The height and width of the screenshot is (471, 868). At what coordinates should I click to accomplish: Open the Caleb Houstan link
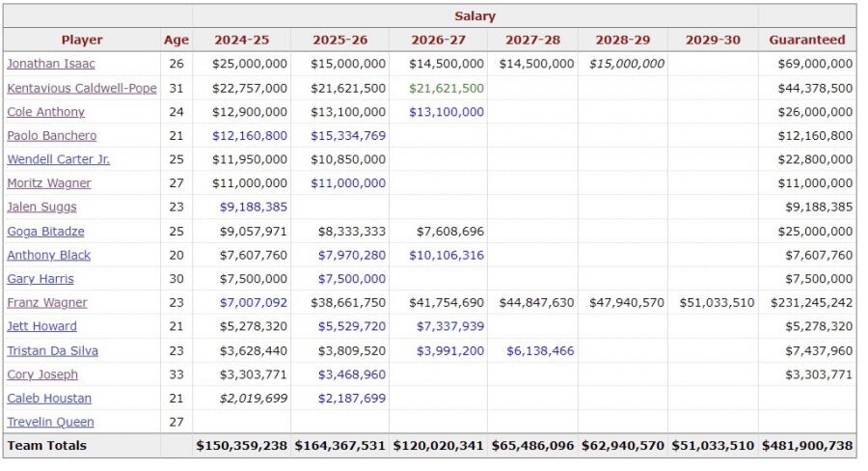pyautogui.click(x=49, y=398)
